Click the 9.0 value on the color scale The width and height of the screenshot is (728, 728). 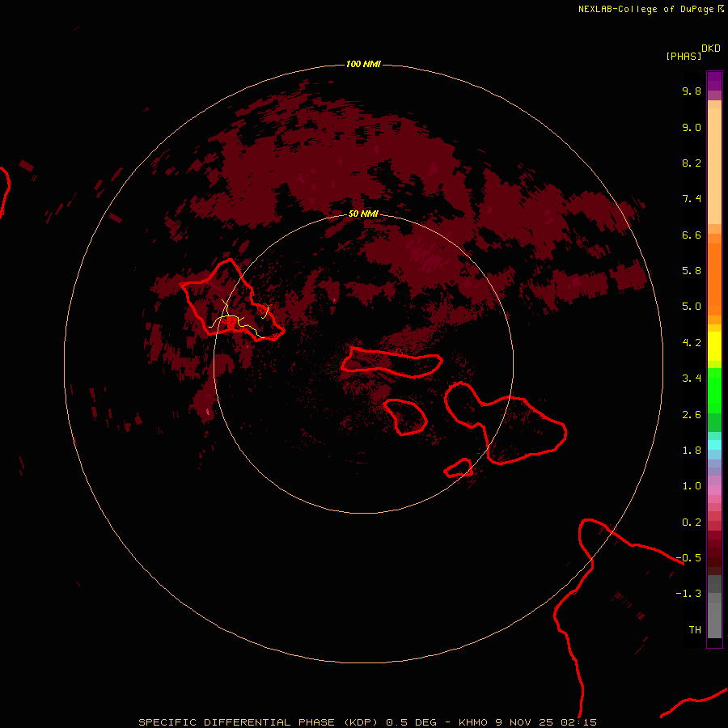[692, 127]
